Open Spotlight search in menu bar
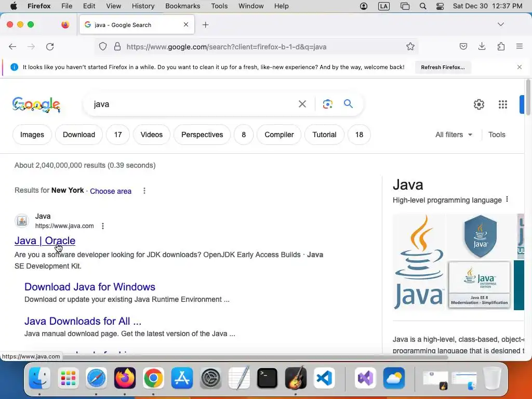 coord(423,6)
